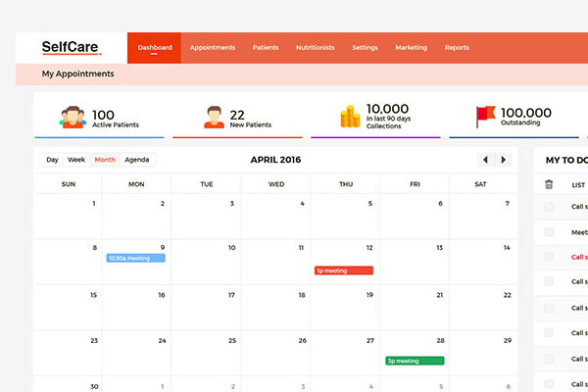Viewport: 588px width, 392px height.
Task: Click the gold coins Collections icon
Action: point(350,117)
